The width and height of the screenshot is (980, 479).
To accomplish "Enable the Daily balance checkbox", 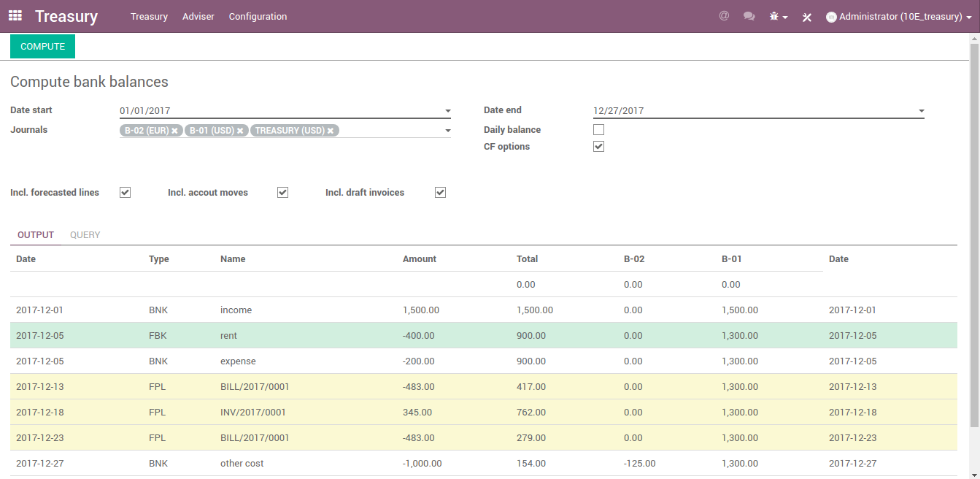I will pos(598,130).
